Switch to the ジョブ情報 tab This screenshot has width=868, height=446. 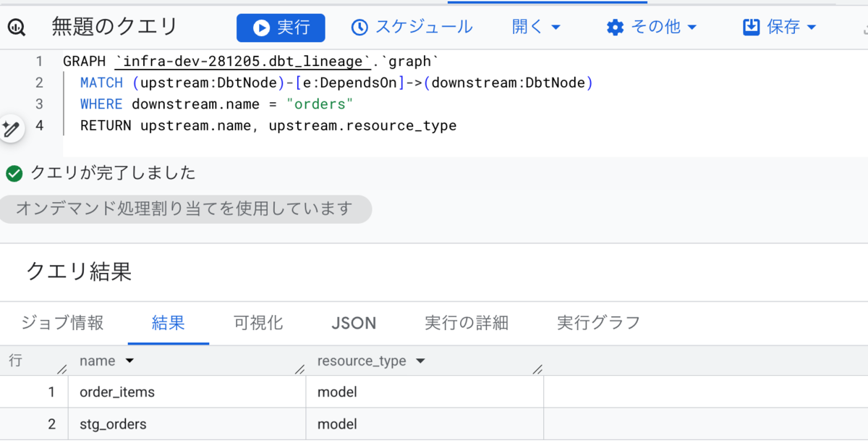click(63, 323)
